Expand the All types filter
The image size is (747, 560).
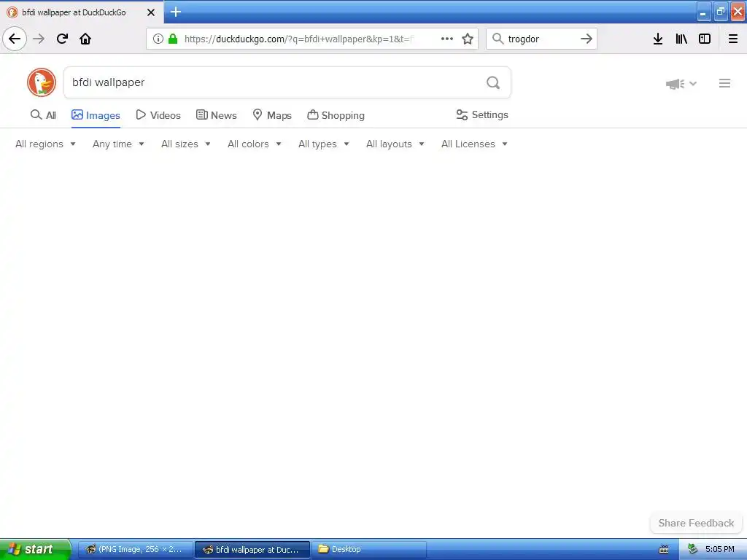[324, 144]
